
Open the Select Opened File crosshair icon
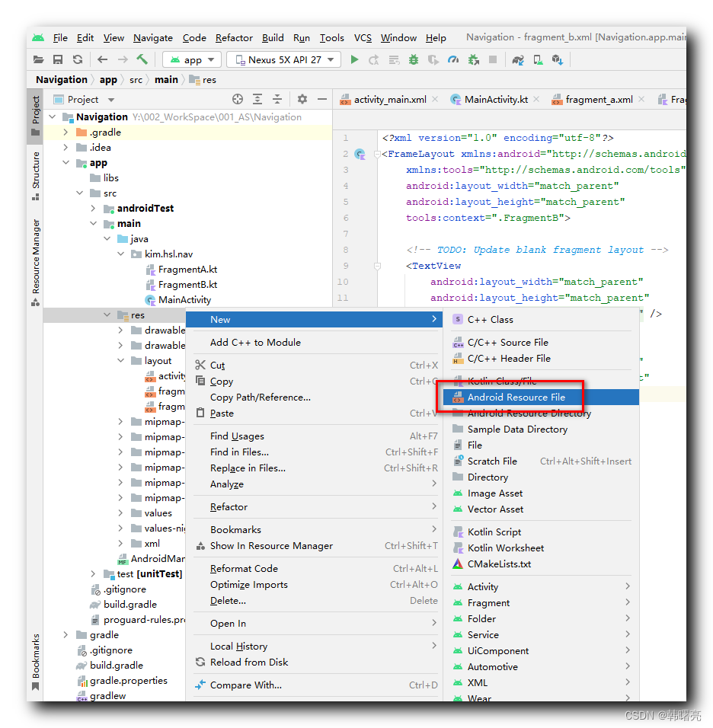coord(238,98)
